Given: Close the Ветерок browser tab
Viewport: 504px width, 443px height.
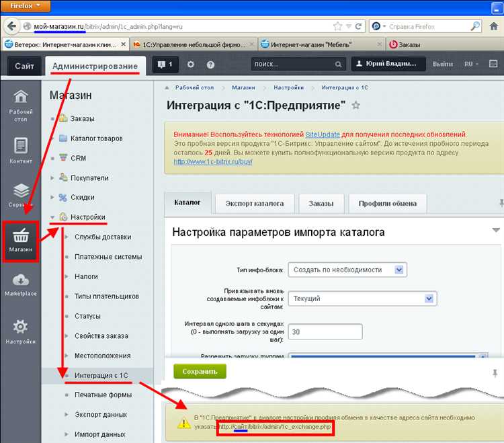Looking at the screenshot, I should pyautogui.click(x=123, y=44).
